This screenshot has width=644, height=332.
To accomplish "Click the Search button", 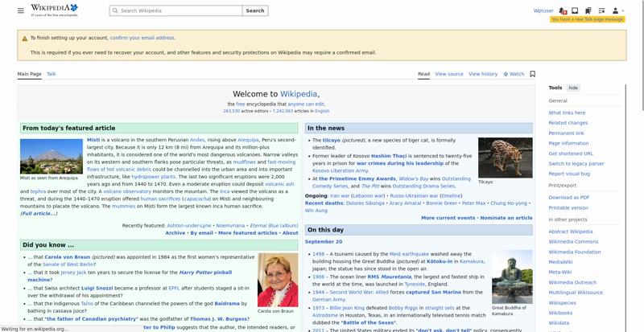I will pyautogui.click(x=255, y=10).
